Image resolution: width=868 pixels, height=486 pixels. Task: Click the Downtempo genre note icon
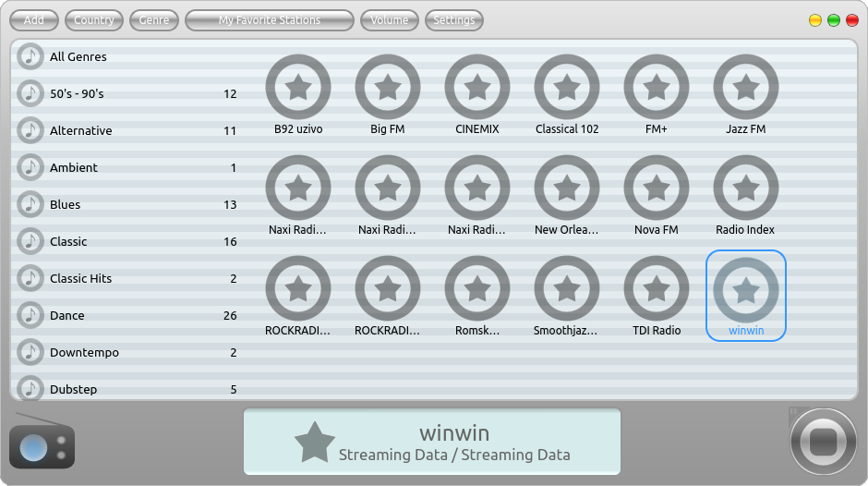click(x=30, y=352)
